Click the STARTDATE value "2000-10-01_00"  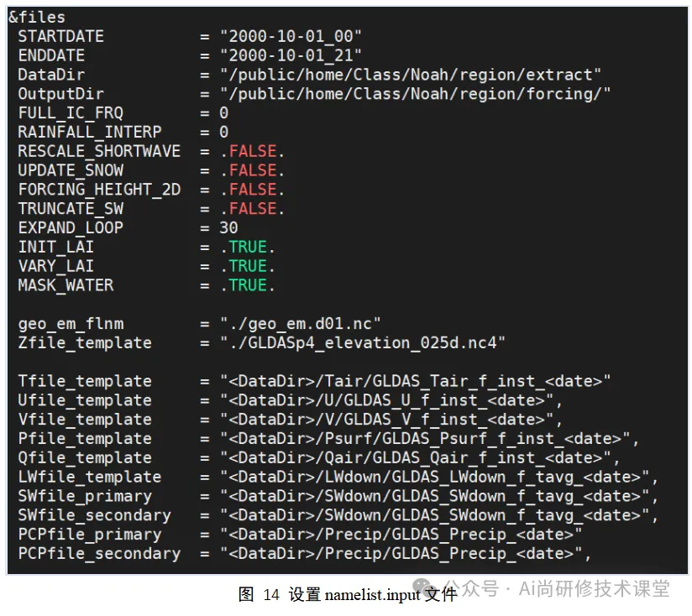(291, 37)
